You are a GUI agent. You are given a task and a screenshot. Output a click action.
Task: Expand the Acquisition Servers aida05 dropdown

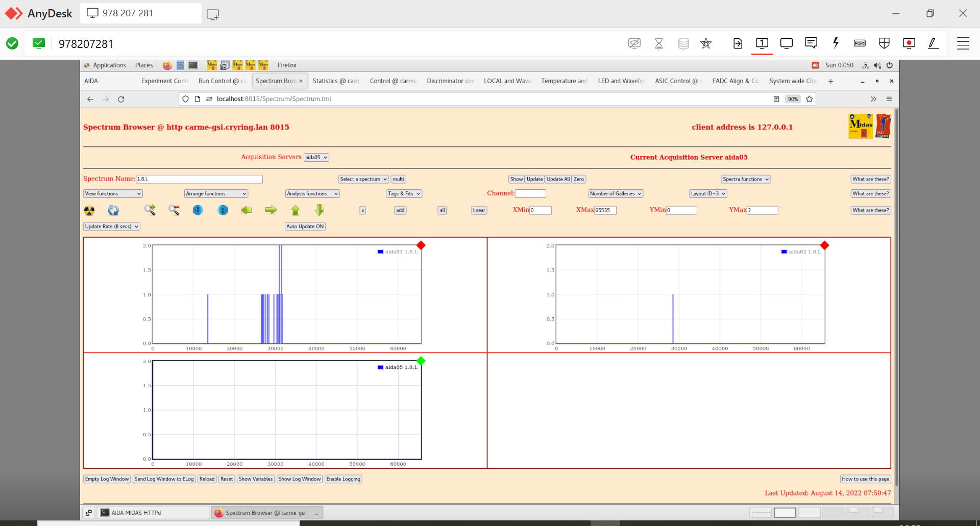(316, 158)
